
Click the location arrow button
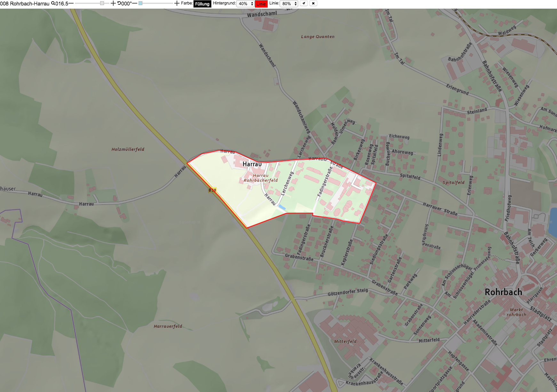point(304,3)
